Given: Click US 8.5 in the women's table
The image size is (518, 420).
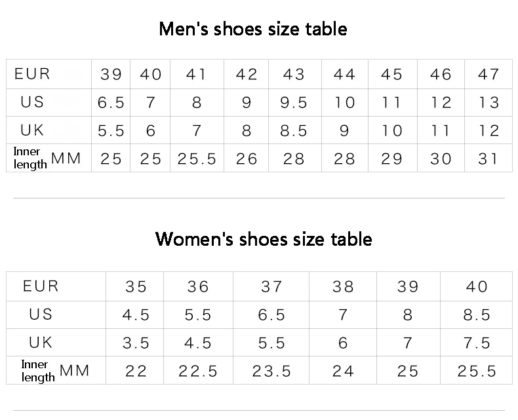Looking at the screenshot, I should click(477, 315).
